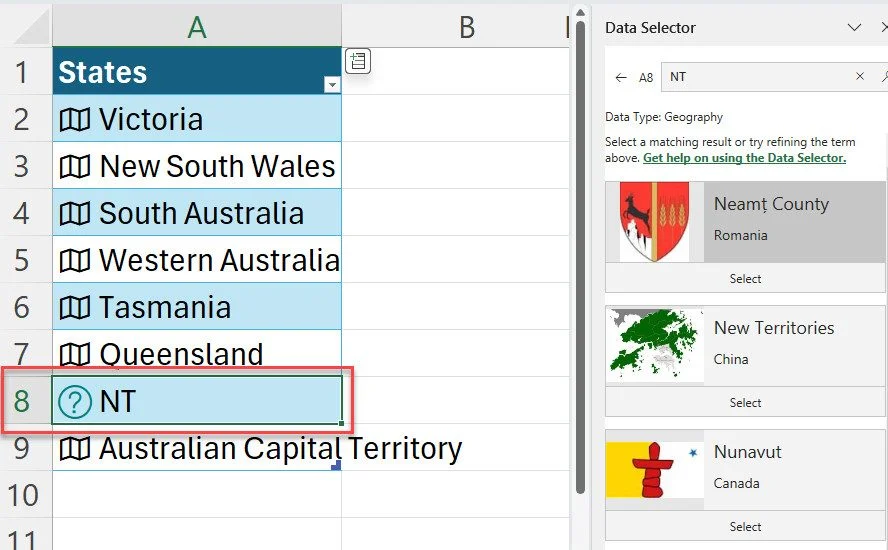The image size is (888, 550).
Task: Open the Data Selector help link
Action: click(744, 158)
